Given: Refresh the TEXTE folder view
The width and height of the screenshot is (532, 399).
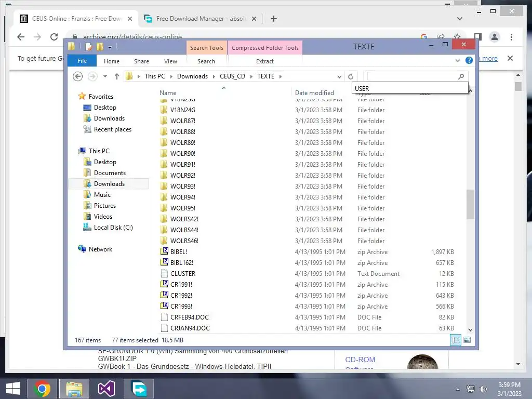Looking at the screenshot, I should click(x=351, y=76).
